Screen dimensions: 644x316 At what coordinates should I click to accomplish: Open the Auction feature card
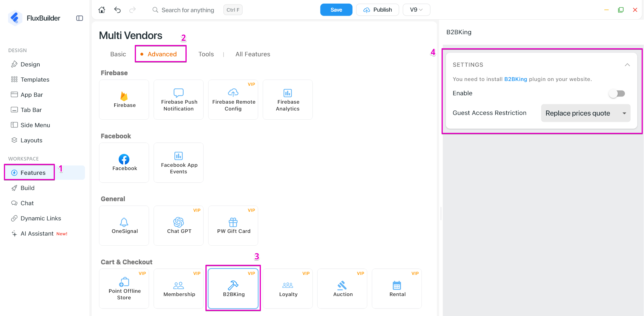click(342, 289)
